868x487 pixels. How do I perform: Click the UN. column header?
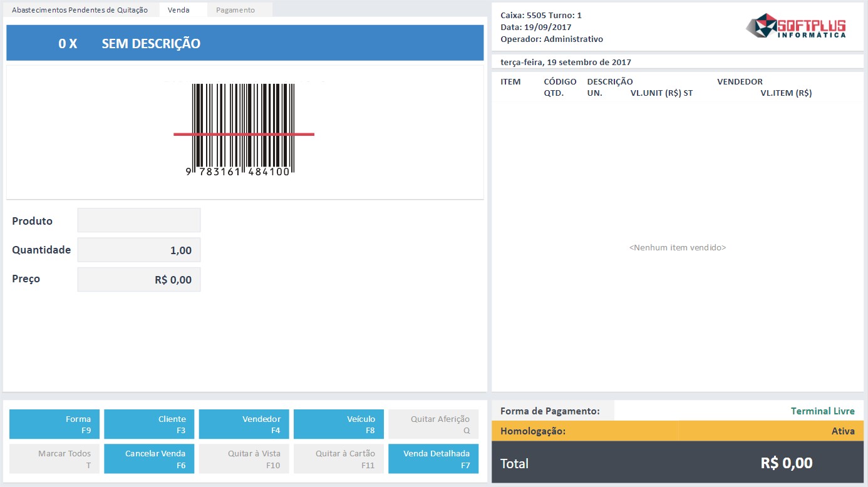594,93
